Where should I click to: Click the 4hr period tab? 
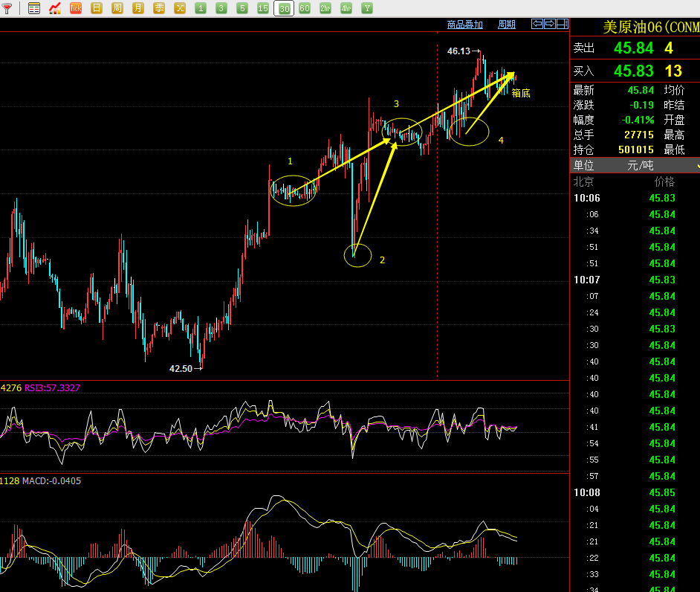pyautogui.click(x=346, y=8)
